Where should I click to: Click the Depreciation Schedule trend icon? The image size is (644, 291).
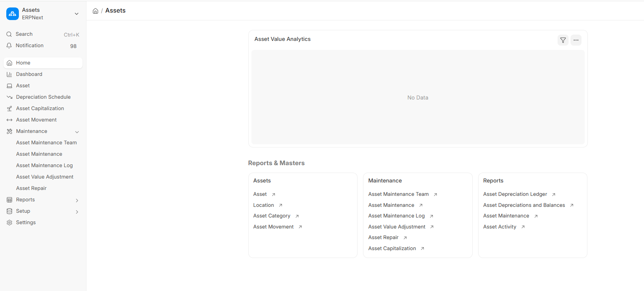coord(9,97)
